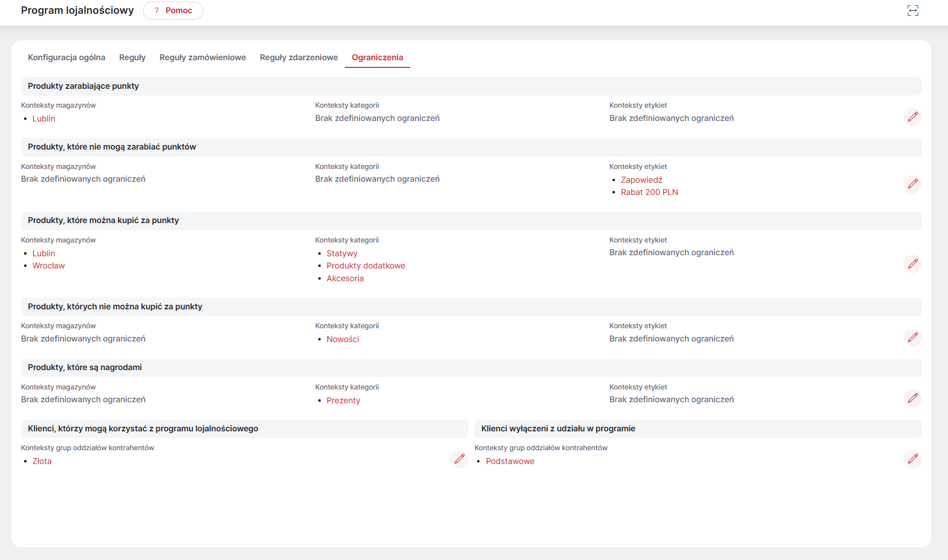The width and height of the screenshot is (948, 560).
Task: Click the Produkty dodatkowe category link
Action: (x=366, y=265)
